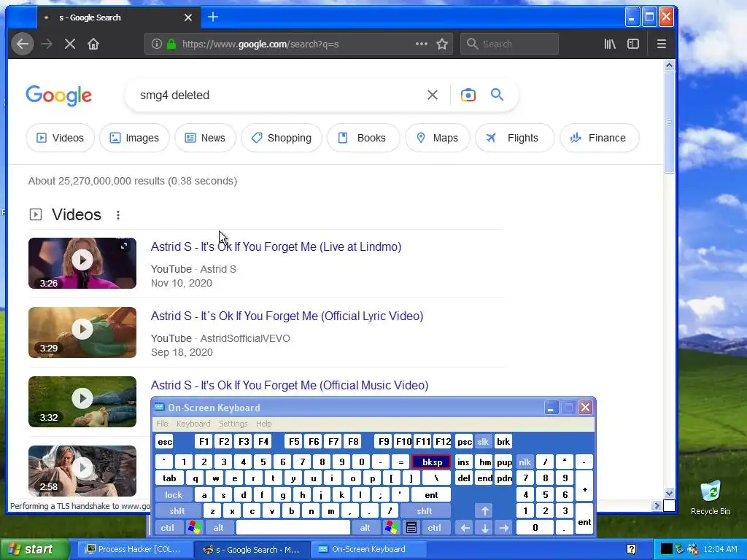Play the 2:58 video thumbnail
Image resolution: width=747 pixels, height=560 pixels.
[82, 470]
